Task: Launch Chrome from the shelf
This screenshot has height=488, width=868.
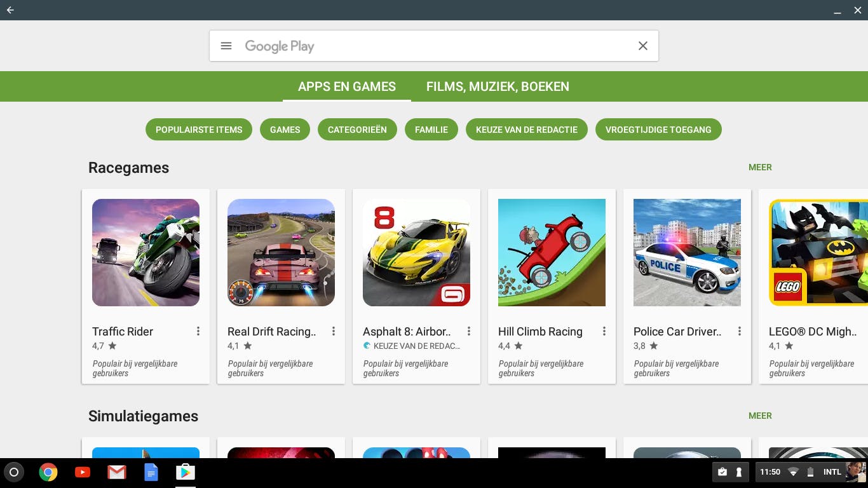Action: [x=48, y=472]
